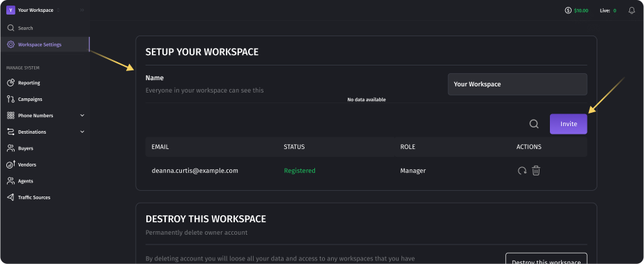Open Search from the sidebar

26,29
